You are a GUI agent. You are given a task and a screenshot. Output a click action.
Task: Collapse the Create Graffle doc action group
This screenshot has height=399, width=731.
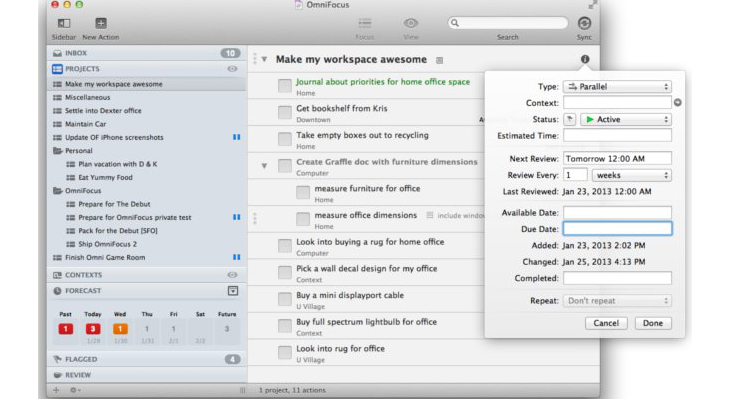tap(264, 165)
